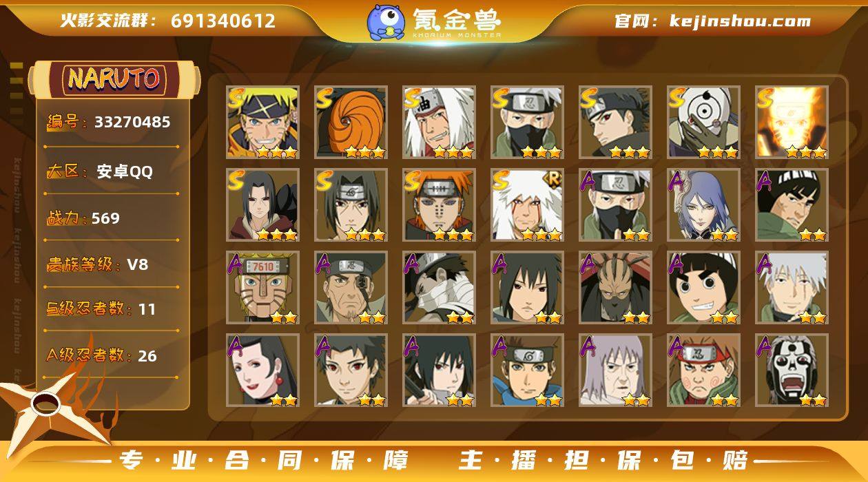The image size is (868, 482).
Task: Click the Khorium Monster blue mascot logo
Action: [385, 22]
